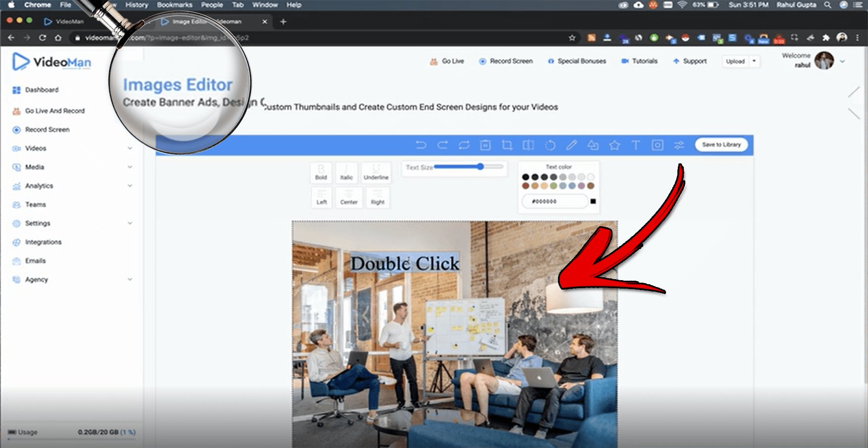Flip the image with the mirror icon
Viewport: 868px width, 448px height.
528,145
